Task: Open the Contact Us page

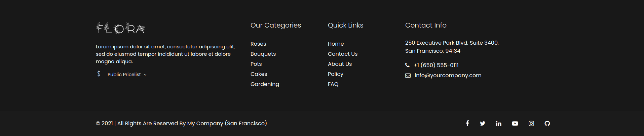Action: [x=342, y=54]
